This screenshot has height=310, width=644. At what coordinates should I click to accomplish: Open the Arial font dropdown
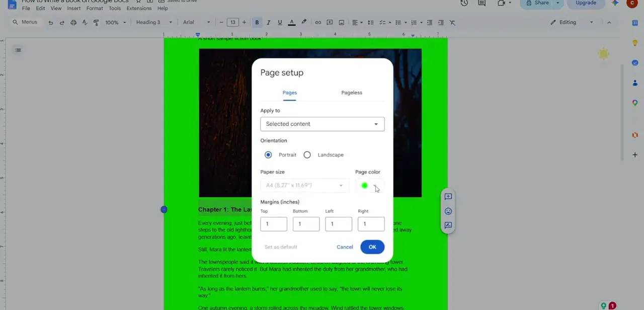tap(196, 22)
